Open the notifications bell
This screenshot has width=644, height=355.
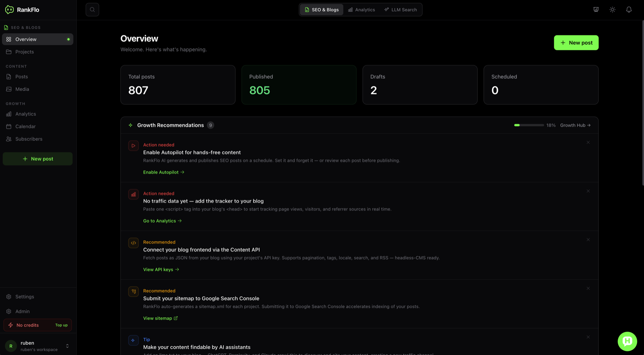(629, 10)
